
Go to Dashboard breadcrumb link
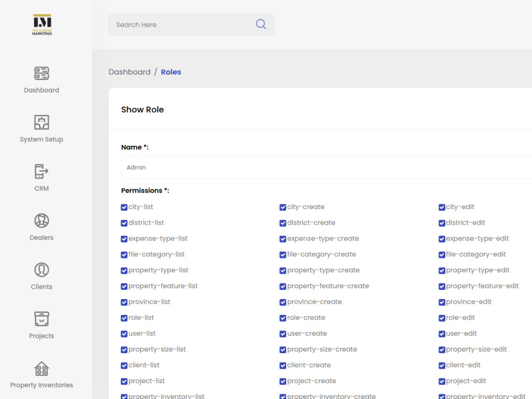pos(129,72)
